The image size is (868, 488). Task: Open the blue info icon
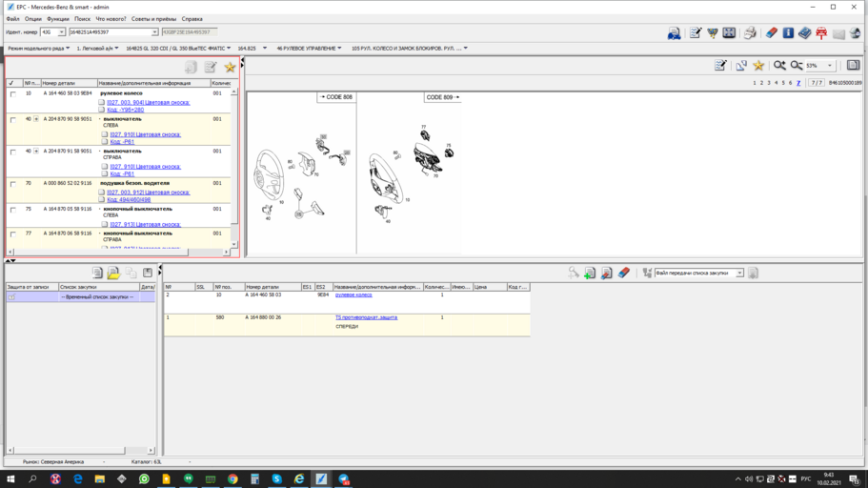788,33
